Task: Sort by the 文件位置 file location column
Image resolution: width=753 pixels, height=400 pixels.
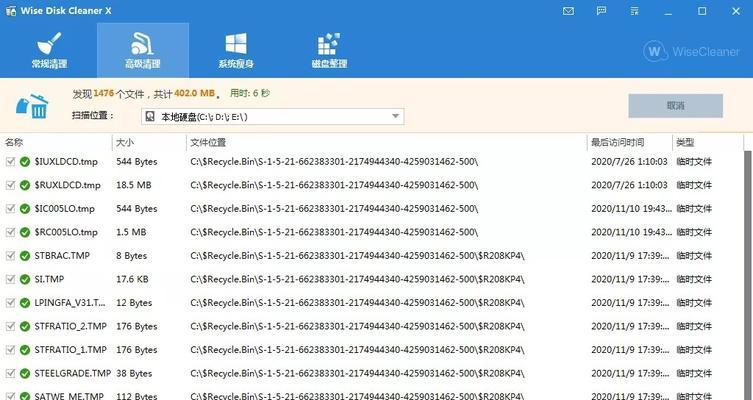Action: [x=208, y=143]
